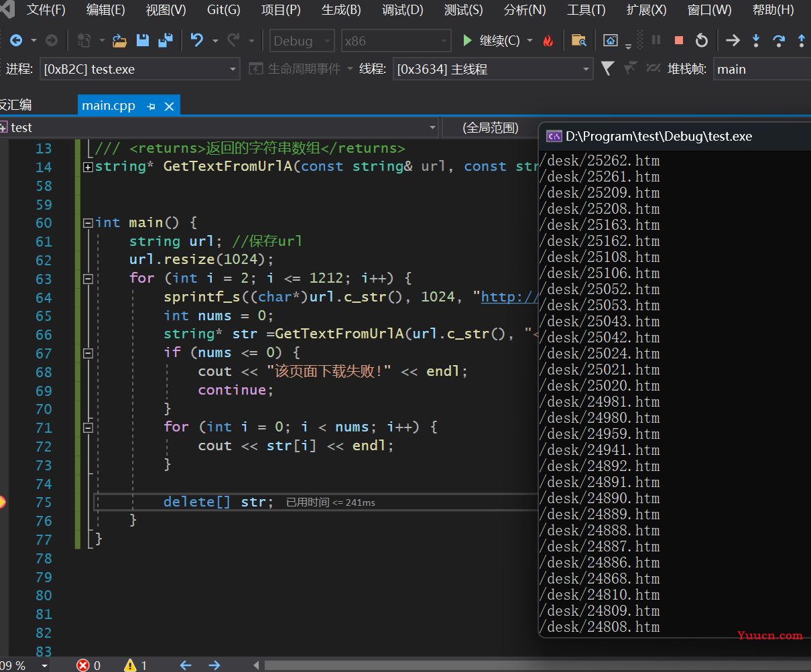Screen dimensions: 811x672
Task: Open the 项目(P) menu
Action: coord(281,10)
